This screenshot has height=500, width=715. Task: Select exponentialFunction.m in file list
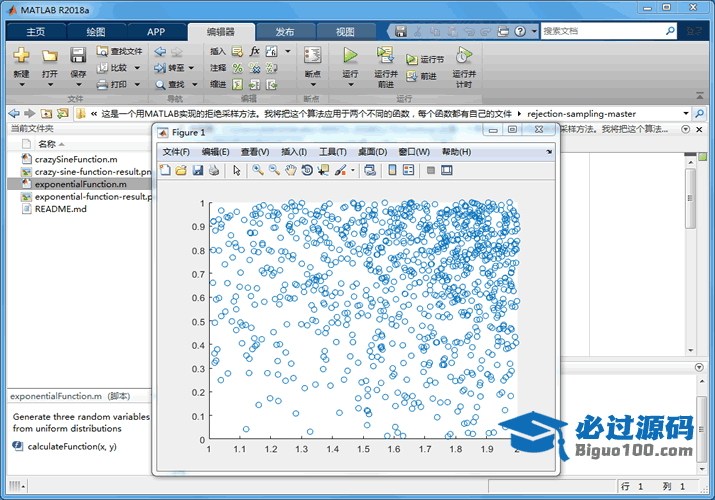80,184
